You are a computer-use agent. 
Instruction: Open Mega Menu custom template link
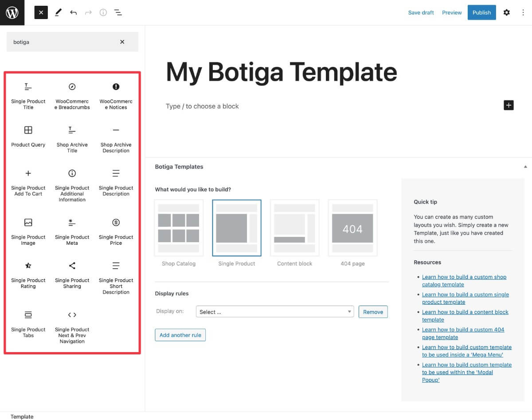click(467, 351)
